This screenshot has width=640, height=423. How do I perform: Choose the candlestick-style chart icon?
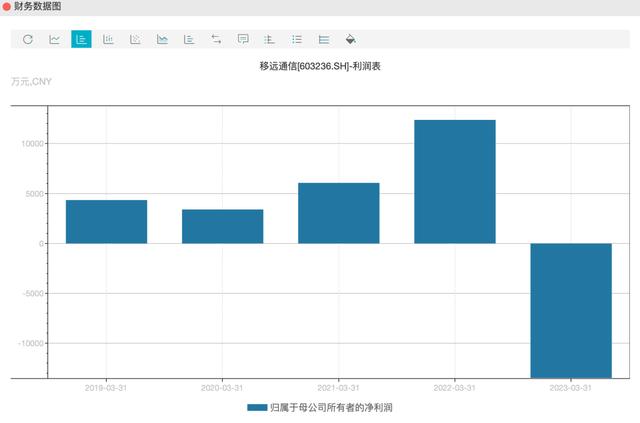pyautogui.click(x=108, y=39)
